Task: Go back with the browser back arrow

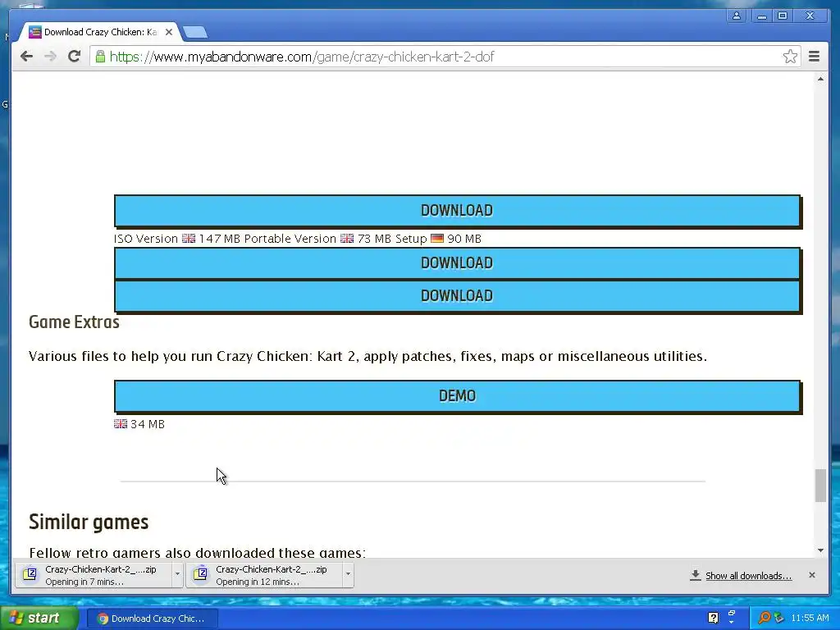Action: tap(26, 57)
